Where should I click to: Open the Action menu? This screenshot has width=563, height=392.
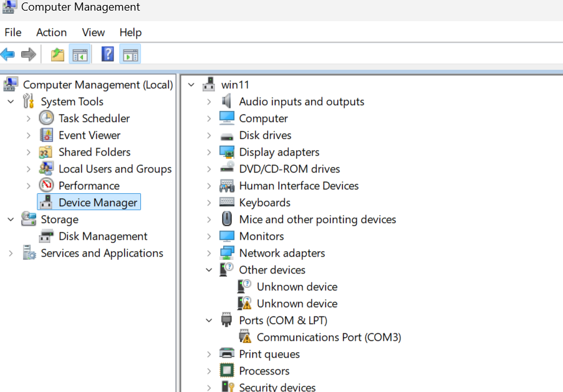[51, 32]
